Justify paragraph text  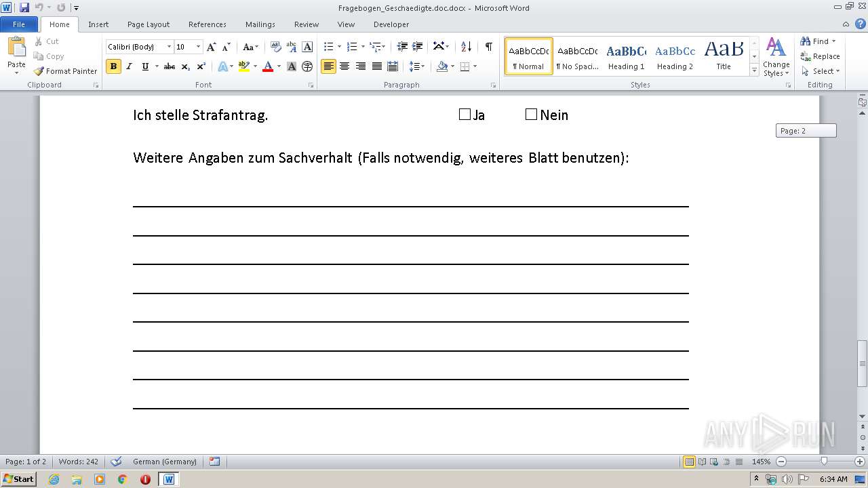coord(376,66)
